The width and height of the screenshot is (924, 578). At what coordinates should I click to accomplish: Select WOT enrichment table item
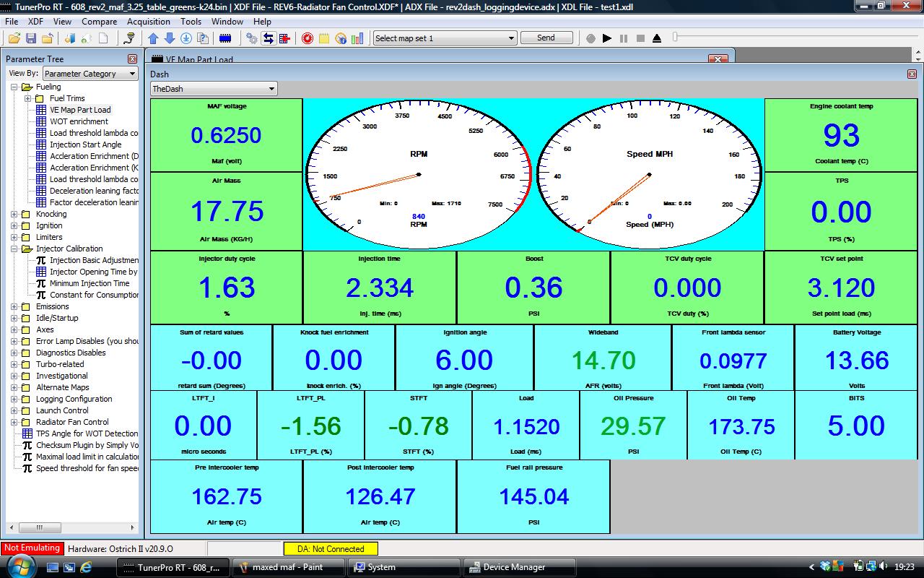pos(79,121)
